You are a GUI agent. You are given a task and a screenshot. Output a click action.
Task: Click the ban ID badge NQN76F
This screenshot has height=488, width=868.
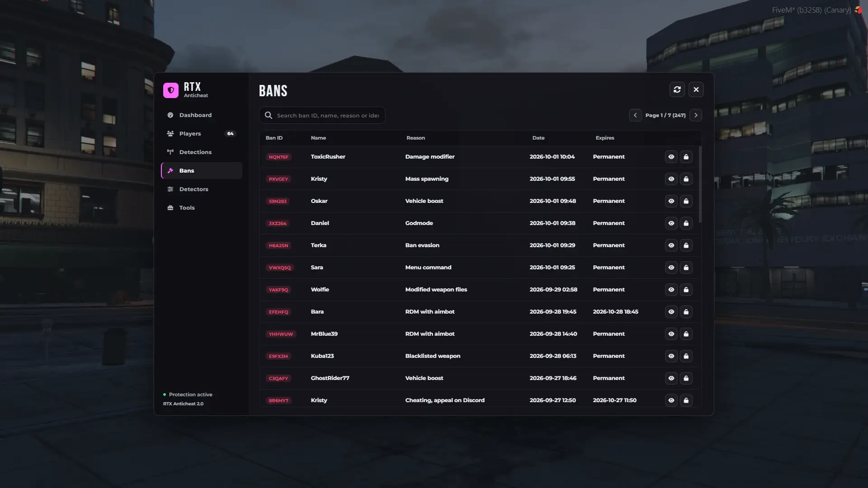click(278, 157)
